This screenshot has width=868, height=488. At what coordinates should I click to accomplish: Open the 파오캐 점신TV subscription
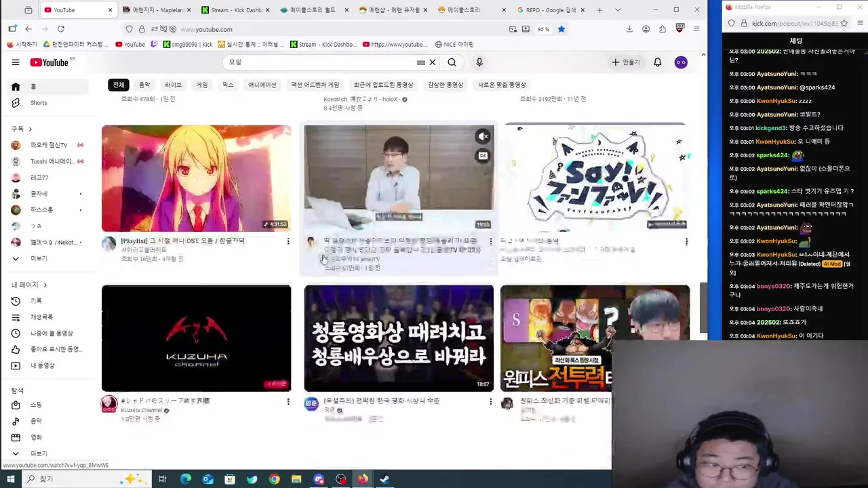(x=47, y=145)
